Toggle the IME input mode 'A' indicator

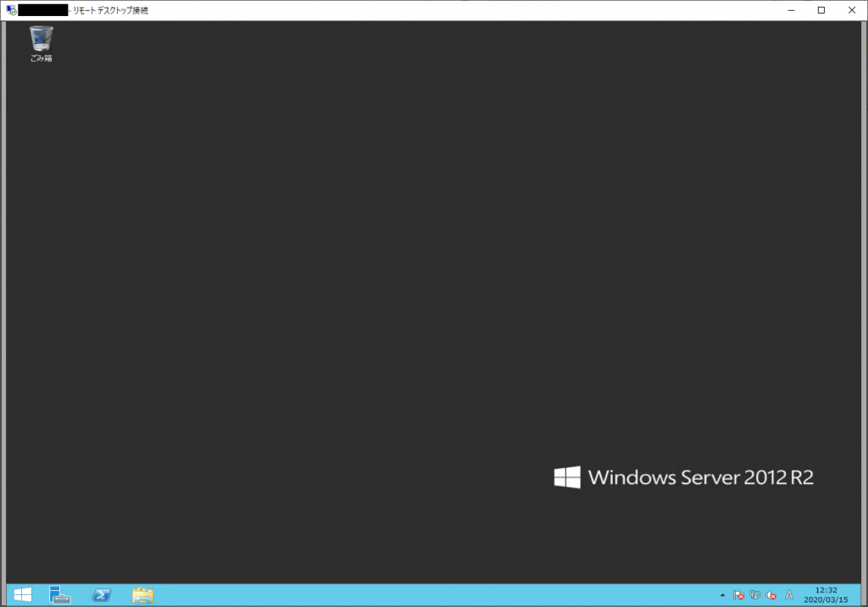tap(789, 595)
